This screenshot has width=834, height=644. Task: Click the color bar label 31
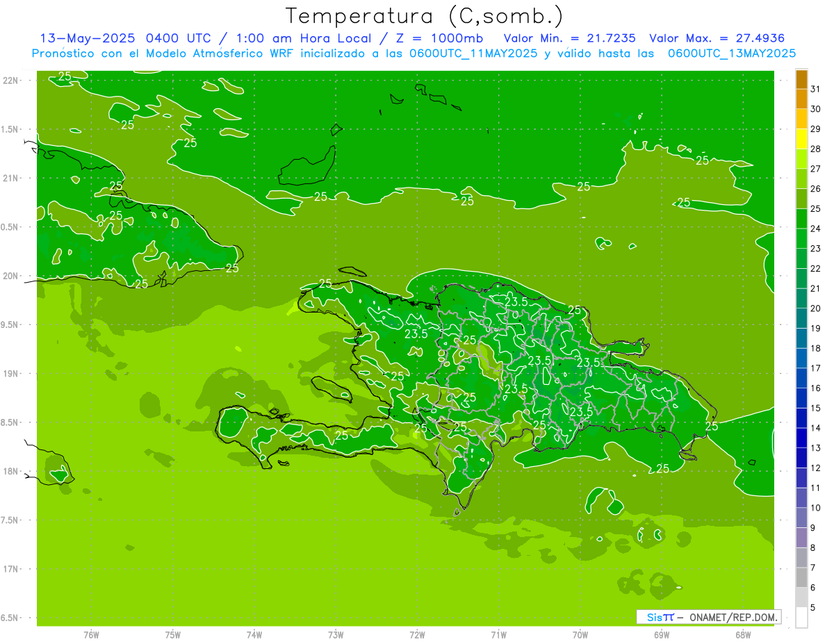[x=815, y=89]
